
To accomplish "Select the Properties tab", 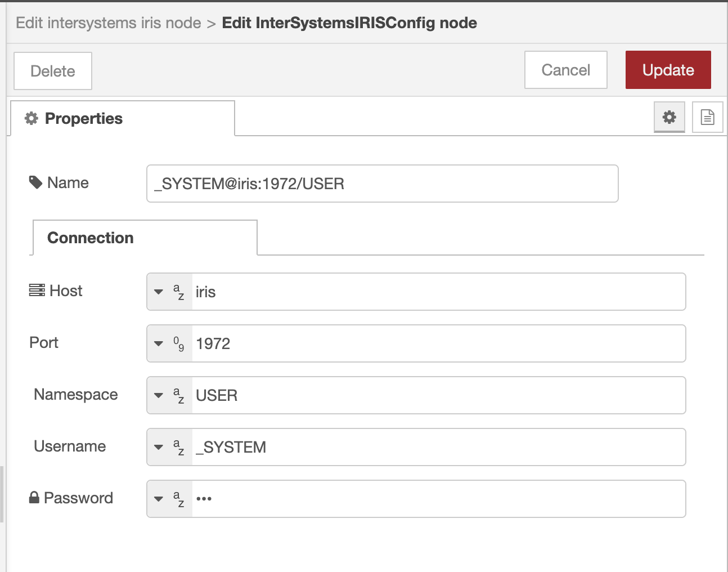I will (123, 118).
